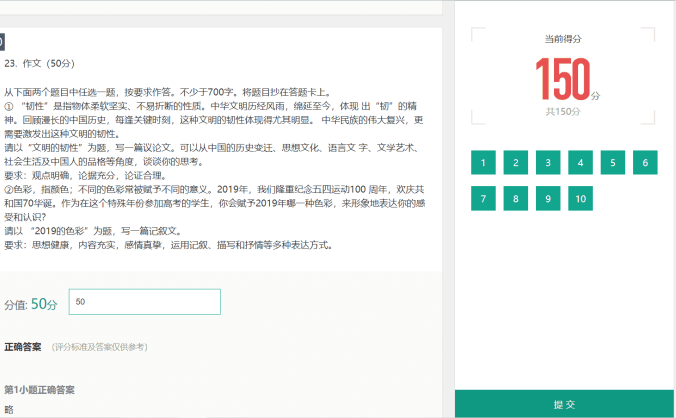Click the line starting 请以“文明的韧性”为题
676x418 pixels.
click(211, 148)
